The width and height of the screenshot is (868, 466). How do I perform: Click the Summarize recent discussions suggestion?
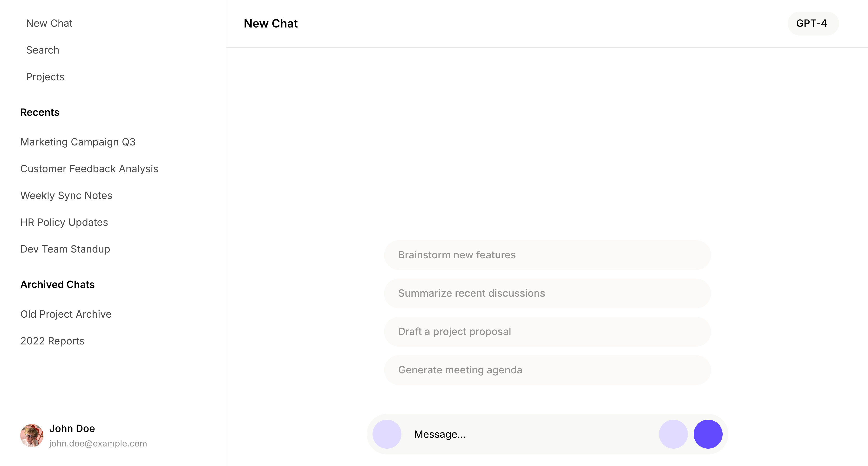click(x=547, y=293)
